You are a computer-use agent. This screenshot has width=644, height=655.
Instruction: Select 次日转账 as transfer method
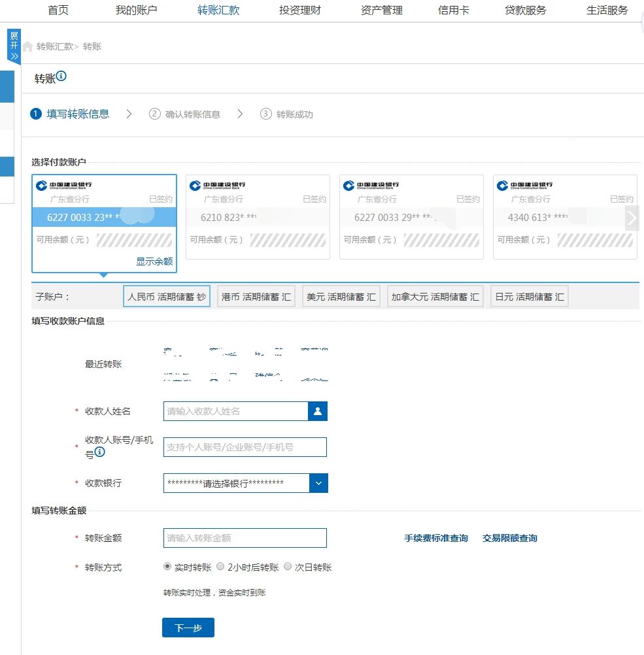click(x=288, y=567)
